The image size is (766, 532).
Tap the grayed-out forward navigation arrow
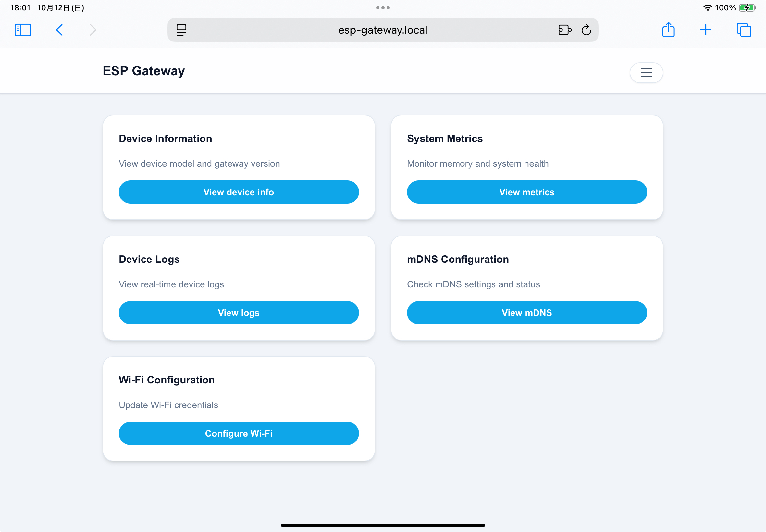click(93, 30)
